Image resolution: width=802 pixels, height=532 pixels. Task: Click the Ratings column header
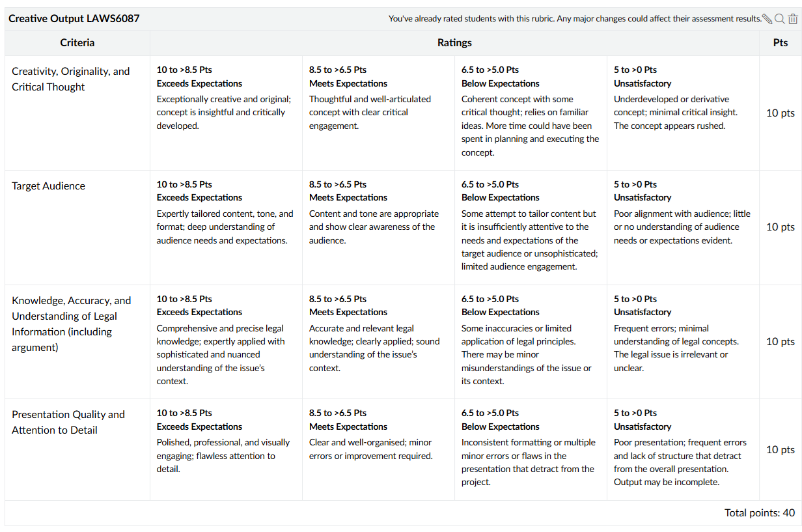454,43
